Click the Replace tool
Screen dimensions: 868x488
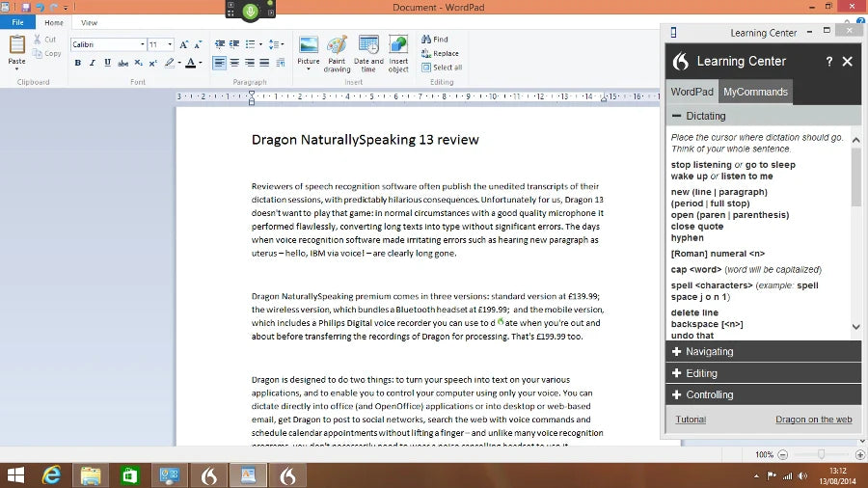[439, 54]
